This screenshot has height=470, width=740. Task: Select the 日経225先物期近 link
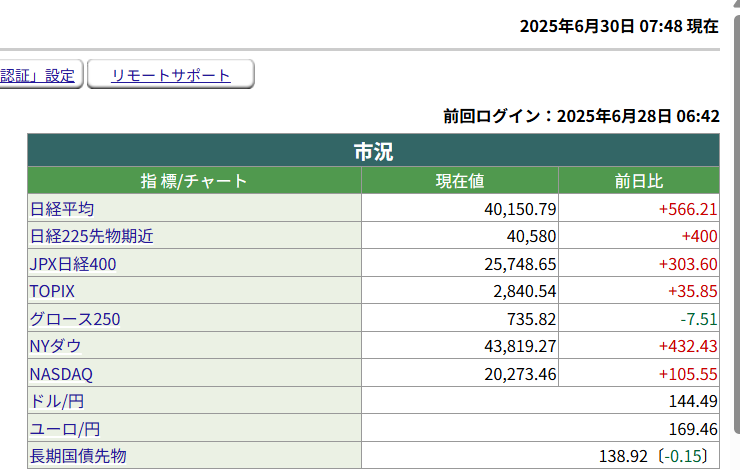pyautogui.click(x=92, y=237)
